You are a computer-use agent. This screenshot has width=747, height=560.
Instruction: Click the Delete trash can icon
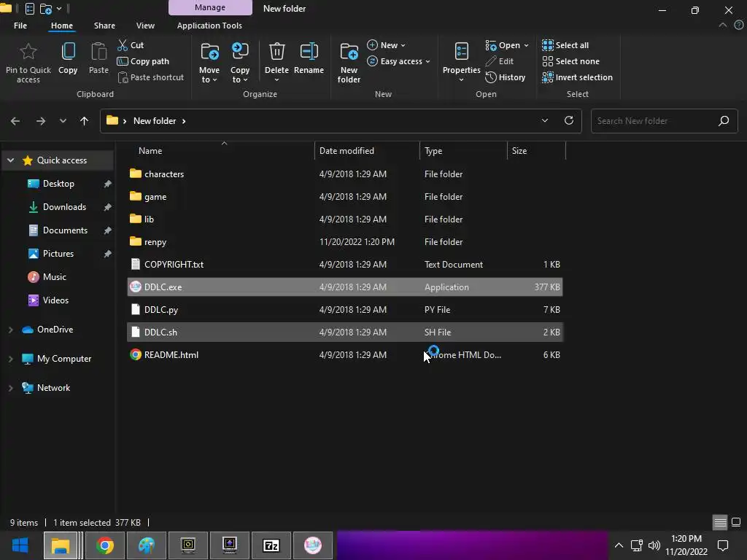tap(276, 51)
